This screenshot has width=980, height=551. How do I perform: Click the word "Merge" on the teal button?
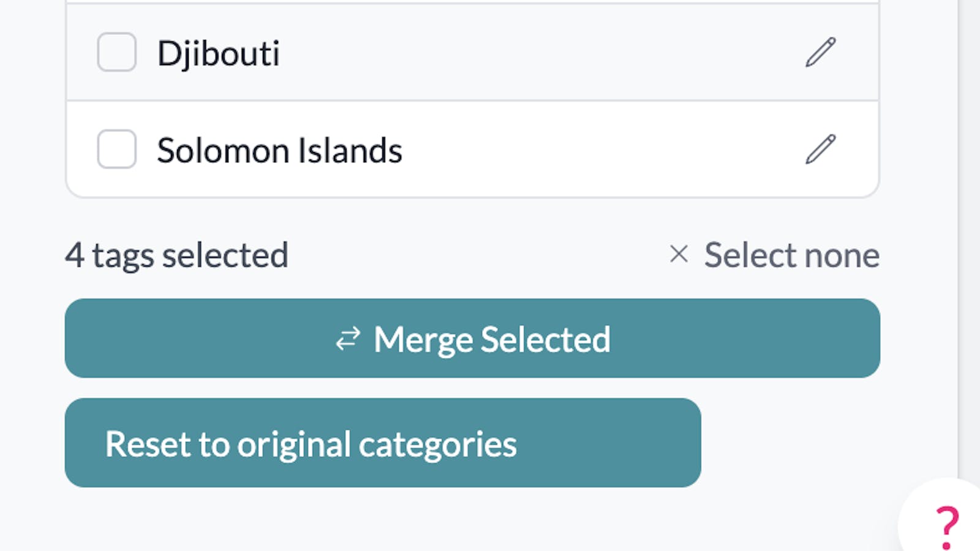423,340
